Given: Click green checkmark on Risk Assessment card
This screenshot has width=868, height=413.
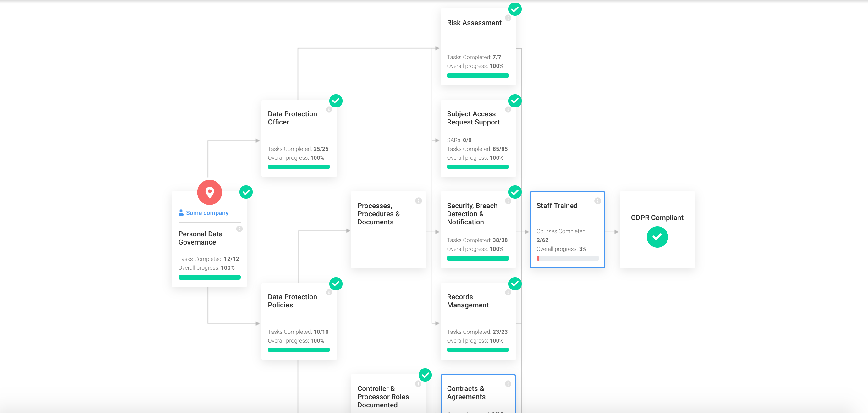Looking at the screenshot, I should click(x=515, y=9).
